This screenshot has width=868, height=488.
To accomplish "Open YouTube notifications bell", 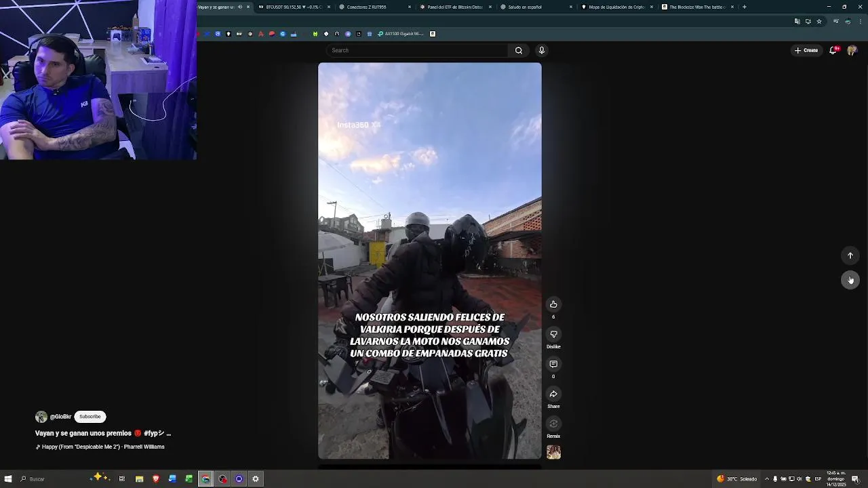I will point(833,50).
